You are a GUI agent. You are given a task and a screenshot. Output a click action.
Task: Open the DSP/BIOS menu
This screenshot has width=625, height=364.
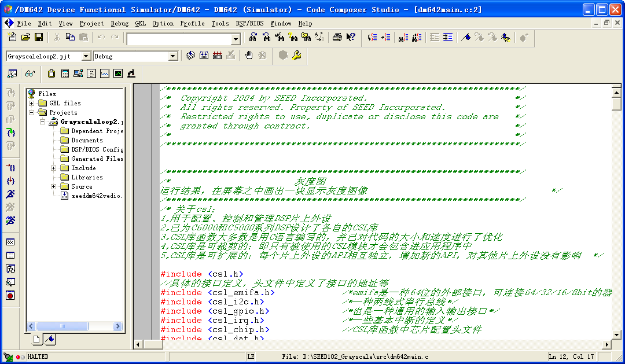pyautogui.click(x=250, y=23)
